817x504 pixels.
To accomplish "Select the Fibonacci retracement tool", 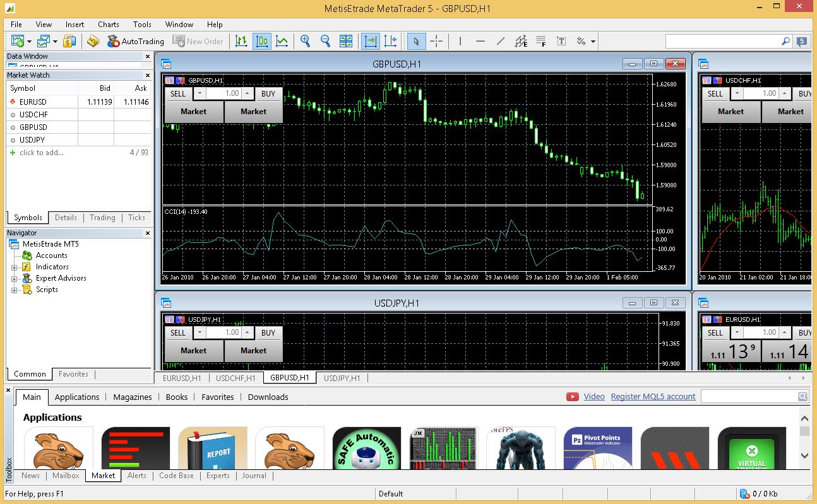I will click(541, 41).
